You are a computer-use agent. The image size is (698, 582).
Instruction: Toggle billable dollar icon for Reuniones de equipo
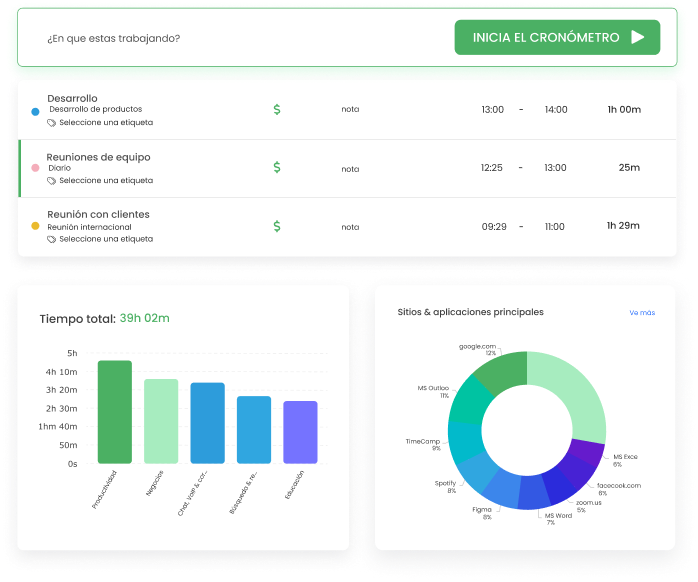point(277,168)
